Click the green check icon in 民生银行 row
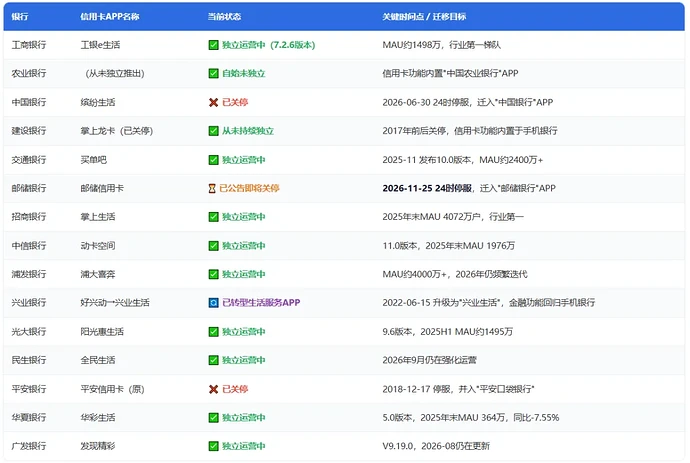690x463 pixels. click(213, 360)
